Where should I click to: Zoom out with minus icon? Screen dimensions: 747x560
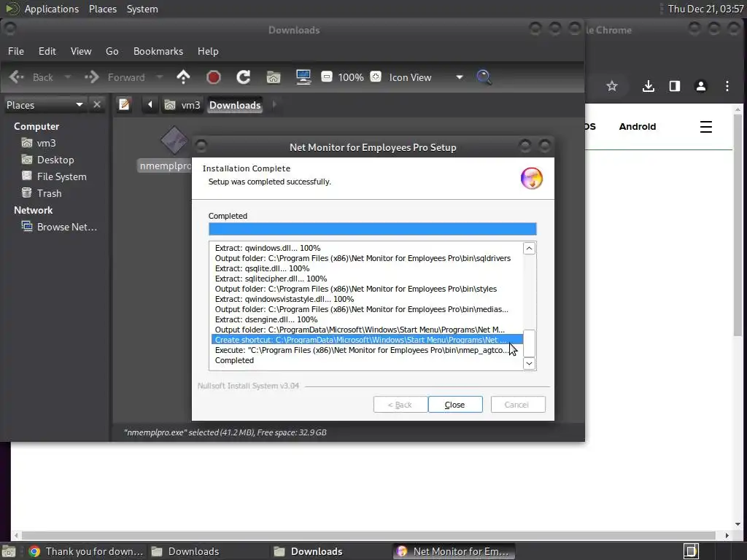click(x=327, y=76)
